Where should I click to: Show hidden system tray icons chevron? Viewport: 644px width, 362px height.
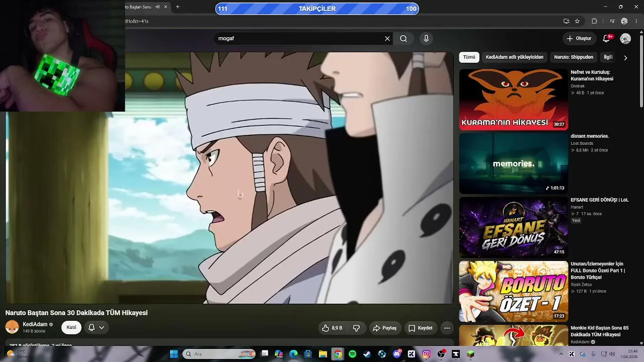pyautogui.click(x=561, y=354)
